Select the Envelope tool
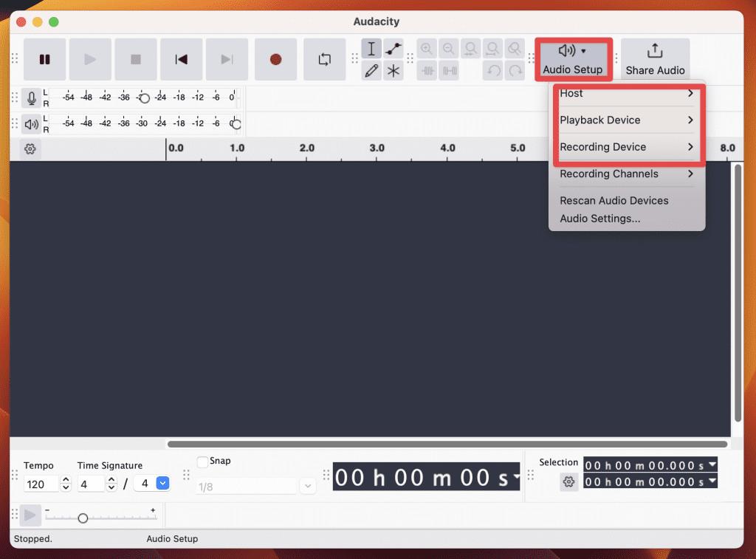 click(394, 49)
